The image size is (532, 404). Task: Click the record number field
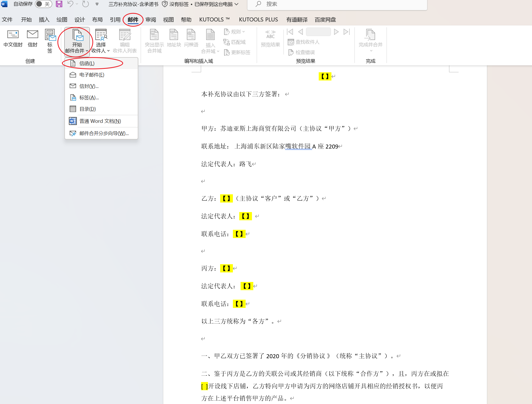pyautogui.click(x=318, y=32)
